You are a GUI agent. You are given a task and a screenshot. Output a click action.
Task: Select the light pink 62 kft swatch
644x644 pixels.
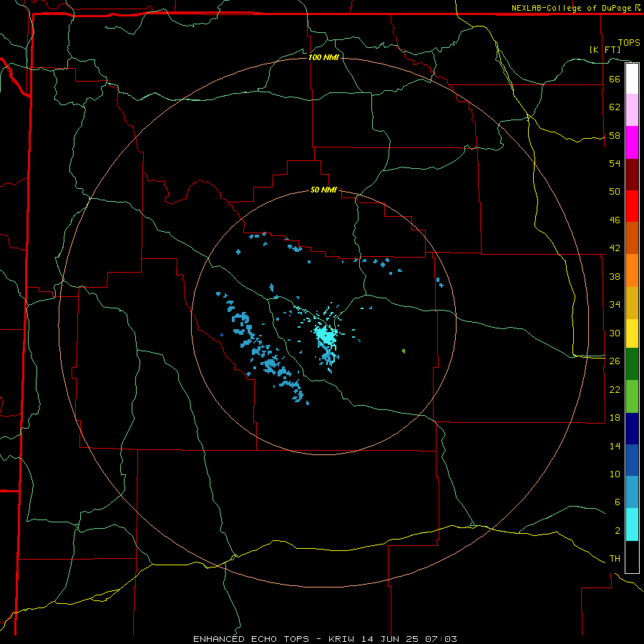coord(632,109)
